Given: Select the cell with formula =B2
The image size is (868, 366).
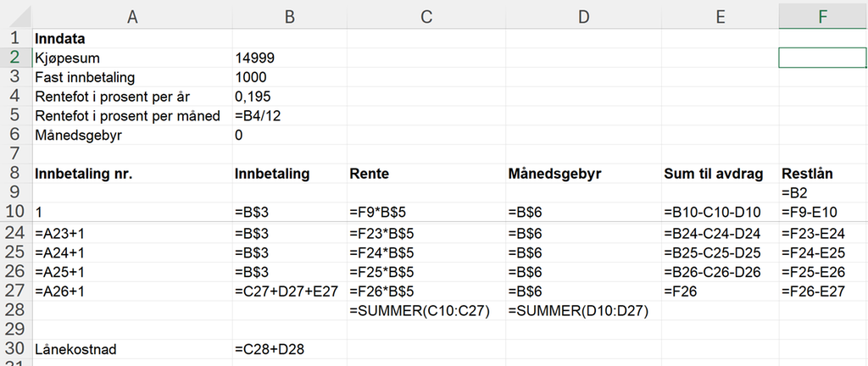Looking at the screenshot, I should (x=822, y=192).
